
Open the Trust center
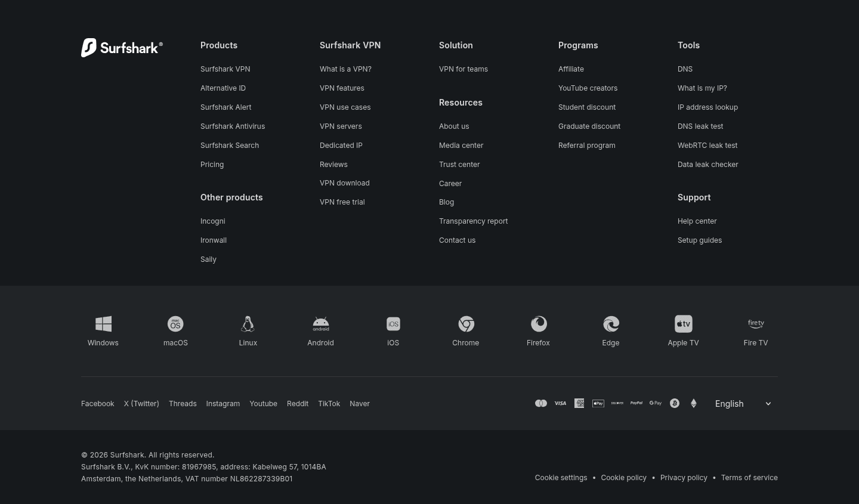coord(459,165)
